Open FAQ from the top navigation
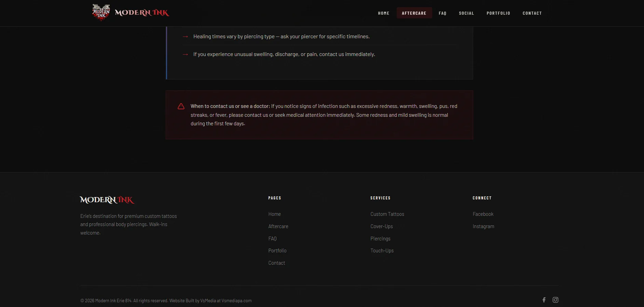The height and width of the screenshot is (307, 644). click(442, 13)
